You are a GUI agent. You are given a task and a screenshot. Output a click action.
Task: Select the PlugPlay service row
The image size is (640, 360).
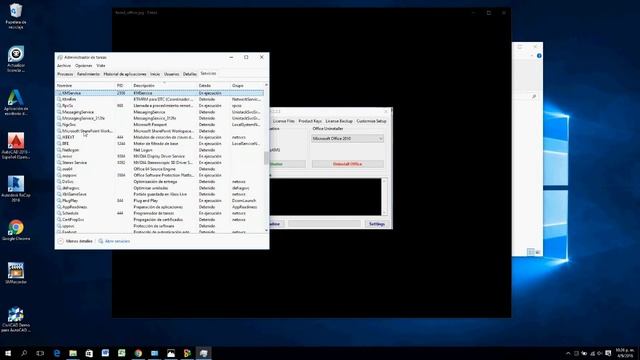[160, 201]
